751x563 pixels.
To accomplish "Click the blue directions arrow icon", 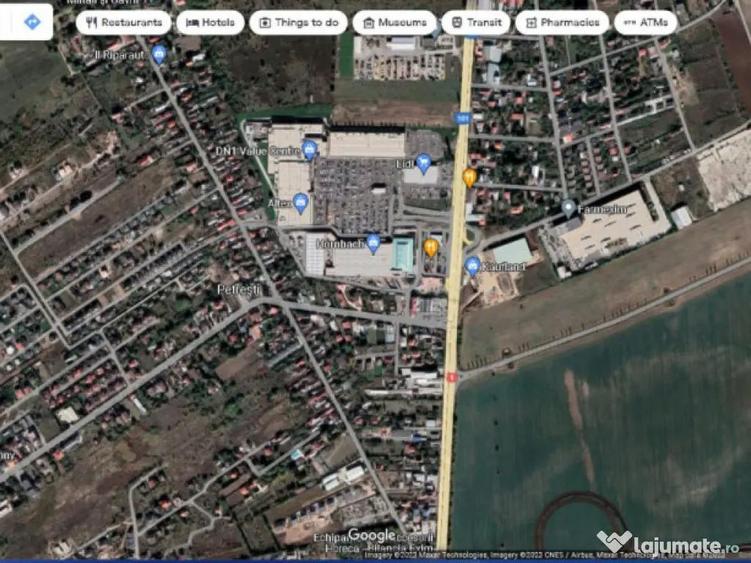I will click(32, 21).
